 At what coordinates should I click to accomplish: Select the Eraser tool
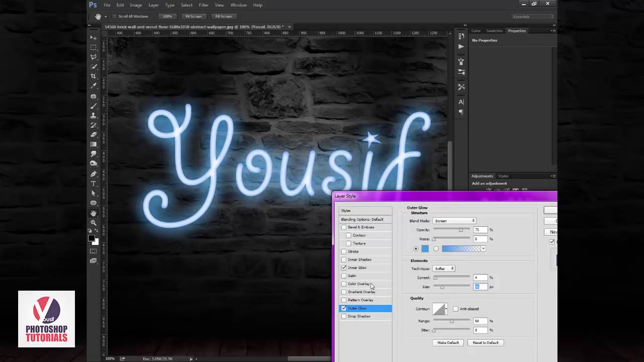pyautogui.click(x=94, y=135)
